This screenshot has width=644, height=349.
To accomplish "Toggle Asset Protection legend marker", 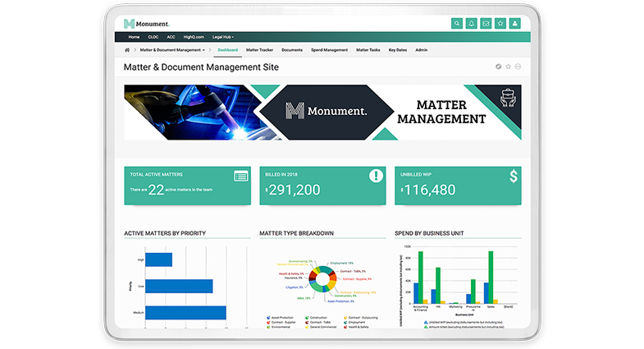I will 268,318.
